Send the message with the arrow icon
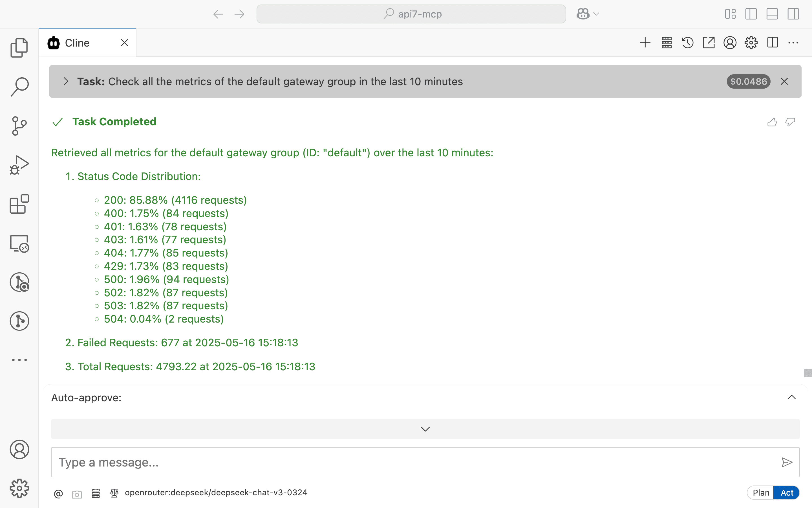The image size is (812, 508). coord(787,462)
